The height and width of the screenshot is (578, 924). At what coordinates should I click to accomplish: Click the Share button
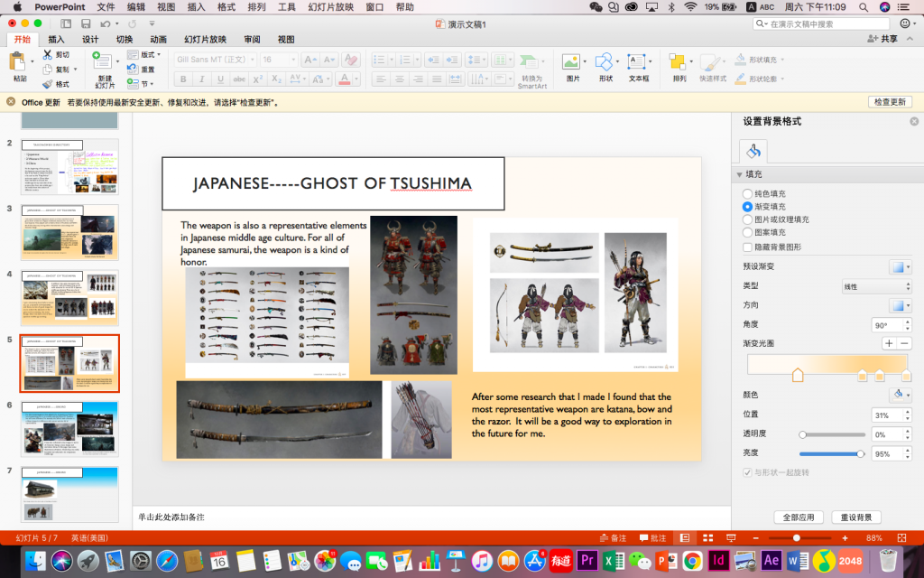(x=882, y=39)
